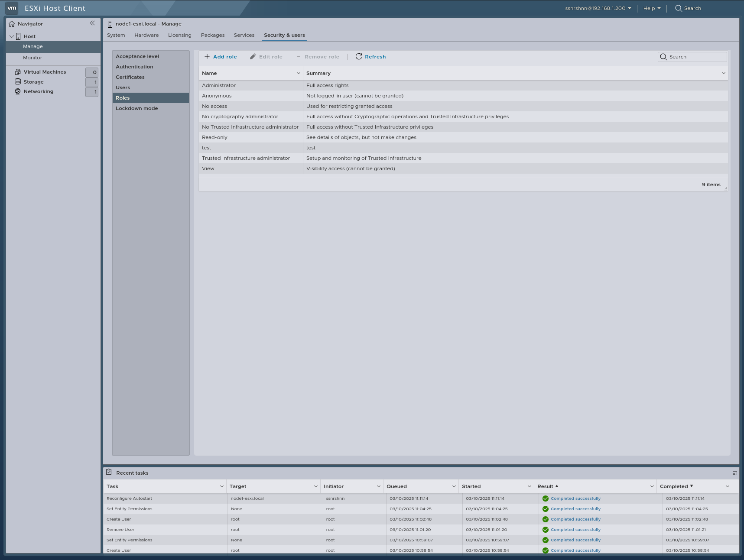Open the Name column sort dropdown
The height and width of the screenshot is (560, 744).
(298, 73)
